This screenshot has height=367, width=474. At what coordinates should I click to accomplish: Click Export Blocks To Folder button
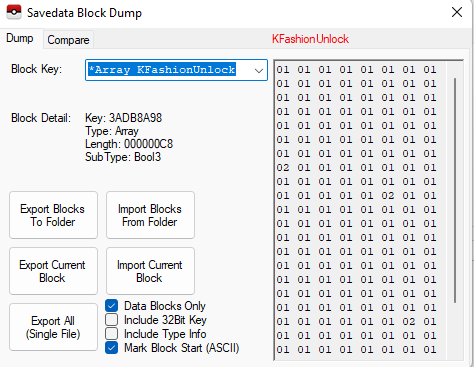pos(53,215)
